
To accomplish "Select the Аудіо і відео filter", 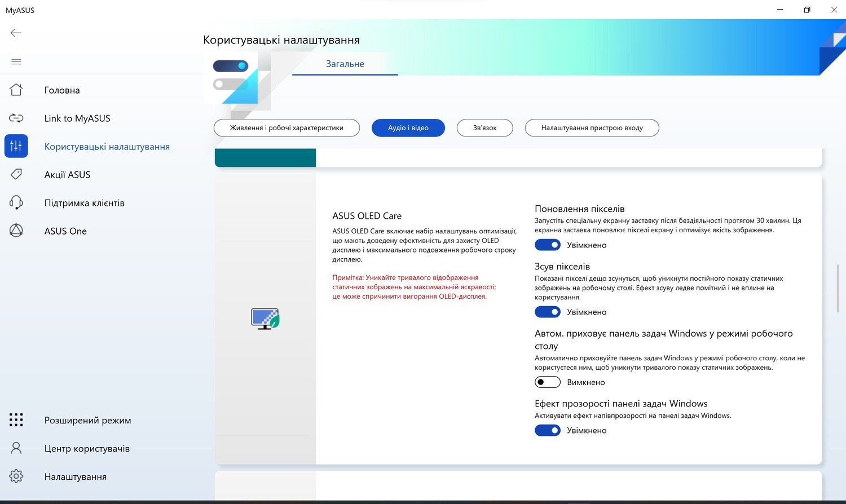I will point(408,128).
